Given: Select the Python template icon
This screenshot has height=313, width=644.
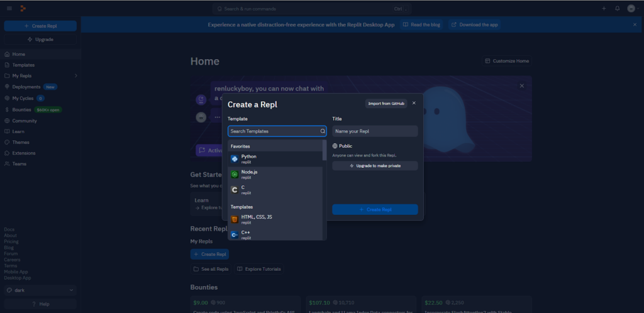Looking at the screenshot, I should pos(235,158).
